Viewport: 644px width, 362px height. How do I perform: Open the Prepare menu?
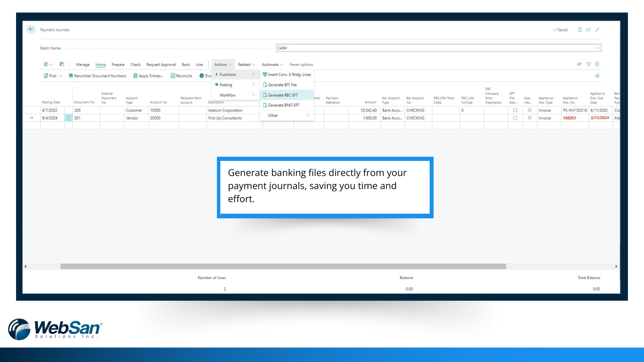point(118,64)
